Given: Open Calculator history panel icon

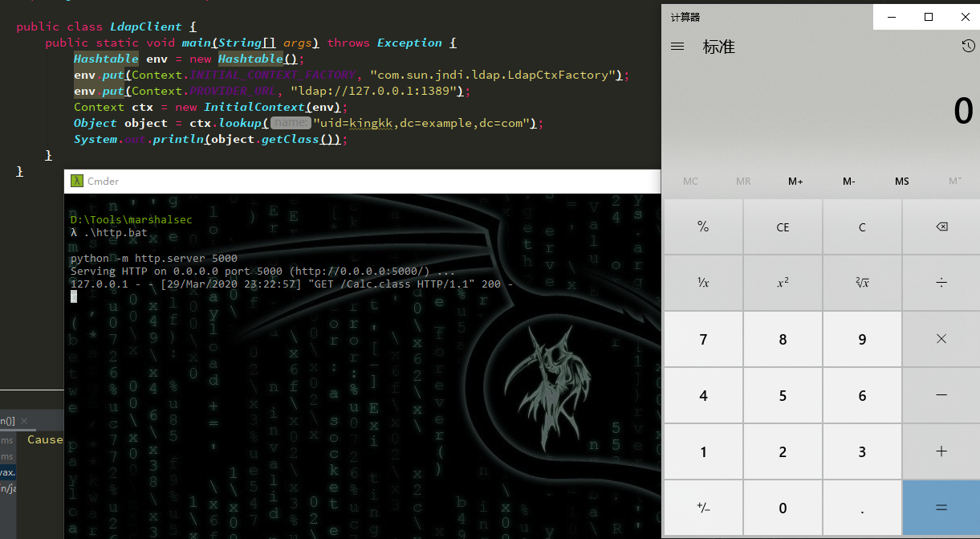Looking at the screenshot, I should [x=968, y=47].
